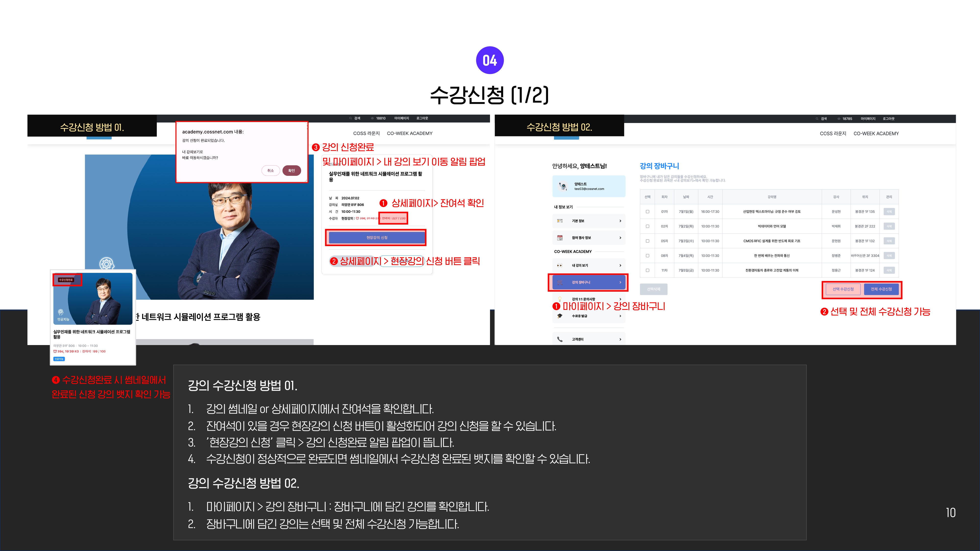Click the purple 현장강의 신청 button

click(377, 238)
